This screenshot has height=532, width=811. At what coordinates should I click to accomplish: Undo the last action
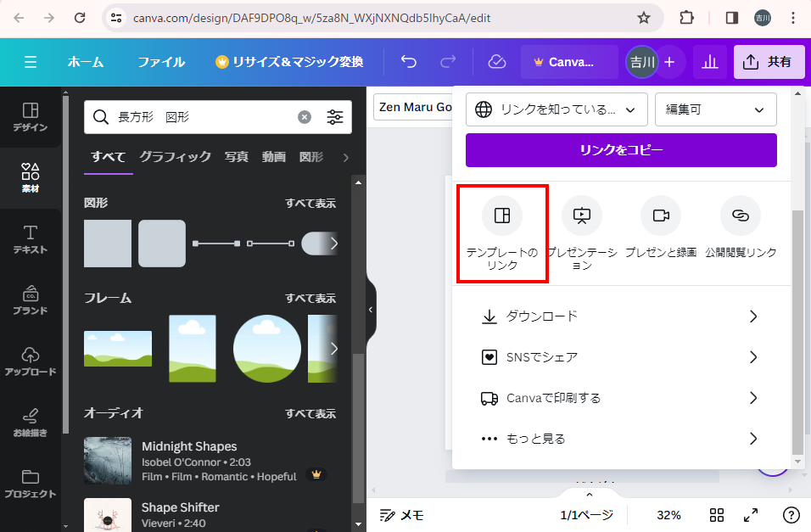[409, 62]
